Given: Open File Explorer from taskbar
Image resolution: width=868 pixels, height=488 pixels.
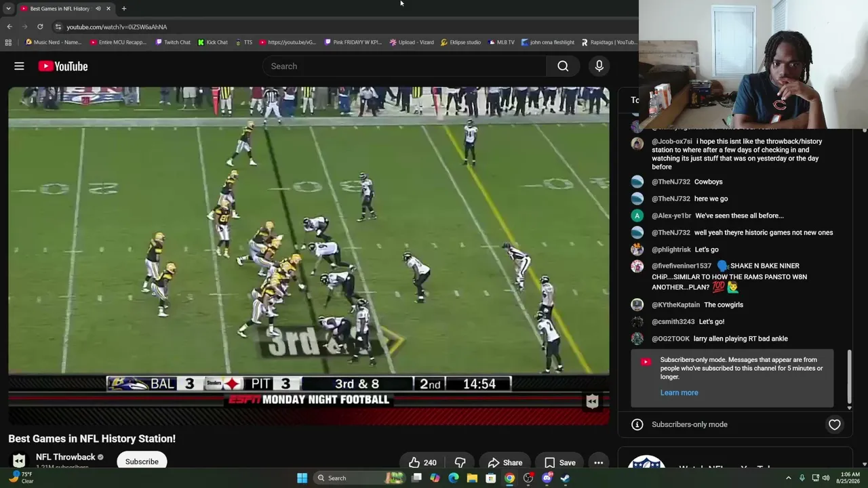Looking at the screenshot, I should pyautogui.click(x=472, y=478).
